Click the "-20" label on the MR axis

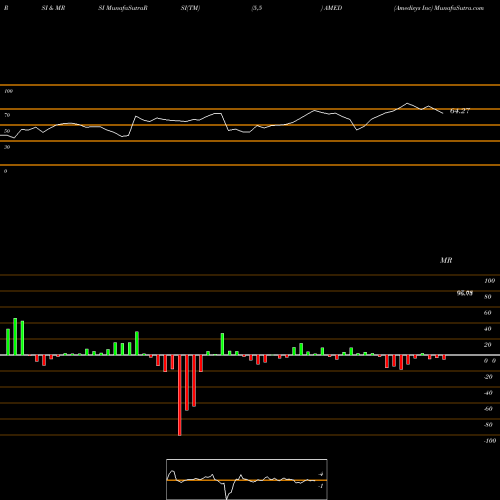point(488,377)
